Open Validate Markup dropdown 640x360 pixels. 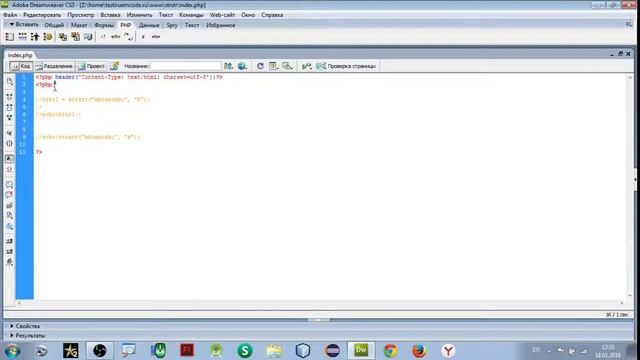(307, 66)
